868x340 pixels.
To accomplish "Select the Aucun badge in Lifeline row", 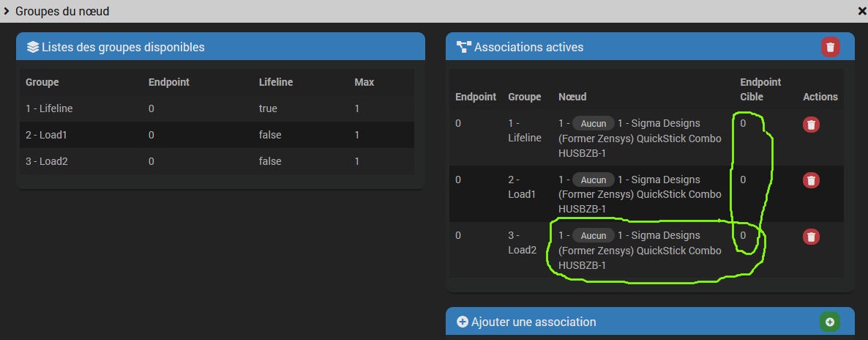I will [x=594, y=124].
